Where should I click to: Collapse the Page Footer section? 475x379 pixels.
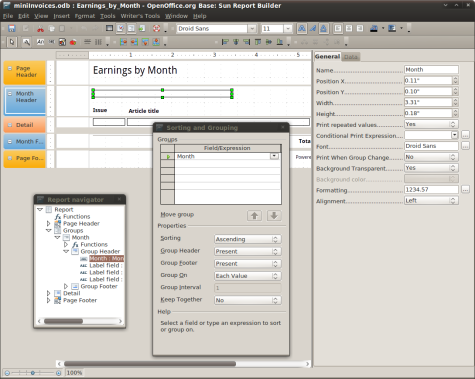coord(10,158)
